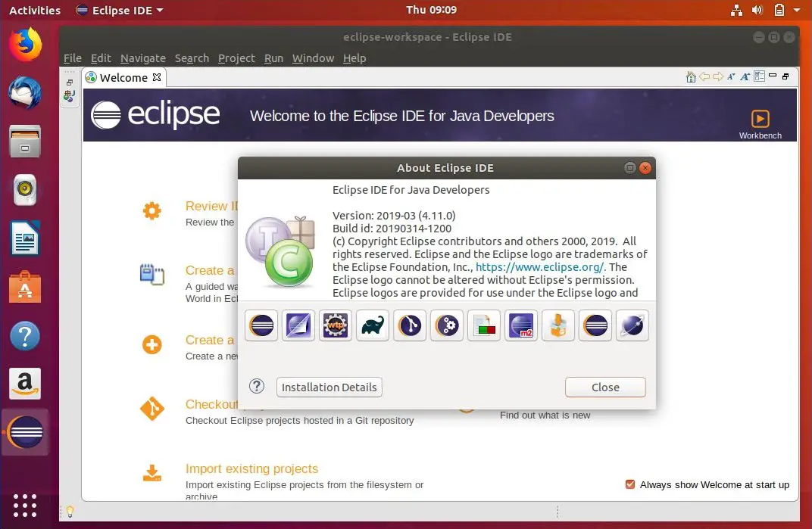The width and height of the screenshot is (812, 529).
Task: Click the restore icon in left trim
Action: [70, 82]
